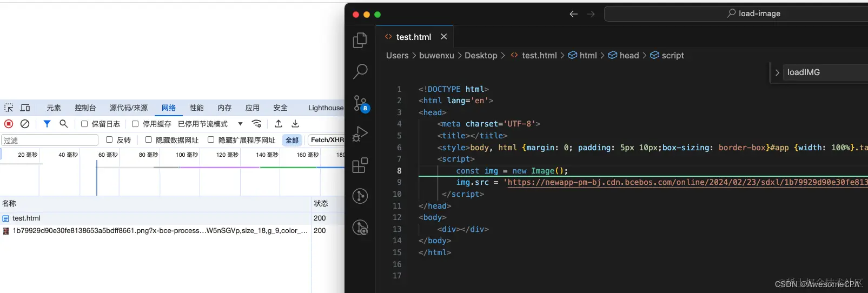Open the throttling mode dropdown 已停用节流模式
The width and height of the screenshot is (868, 293).
(x=210, y=124)
